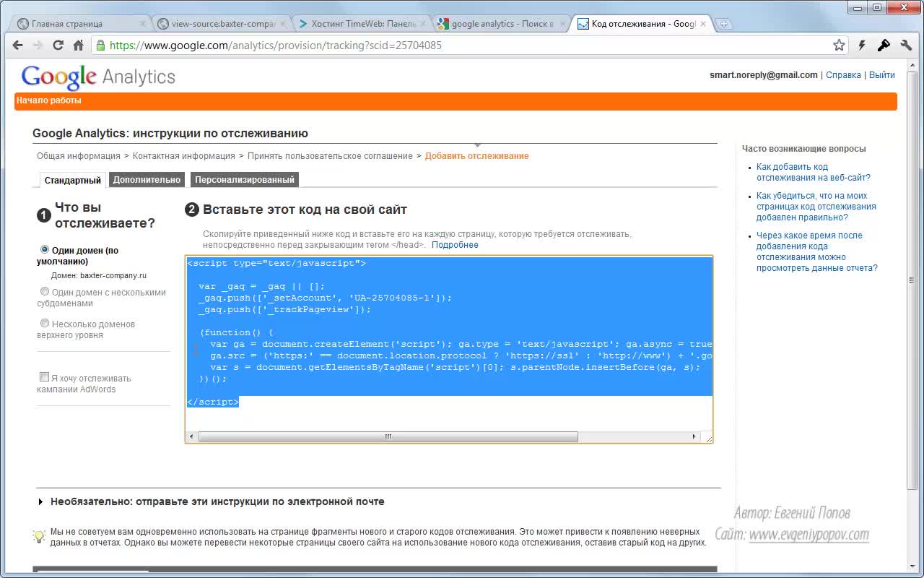Click the code box scroll left arrow
This screenshot has width=924, height=578.
(192, 437)
